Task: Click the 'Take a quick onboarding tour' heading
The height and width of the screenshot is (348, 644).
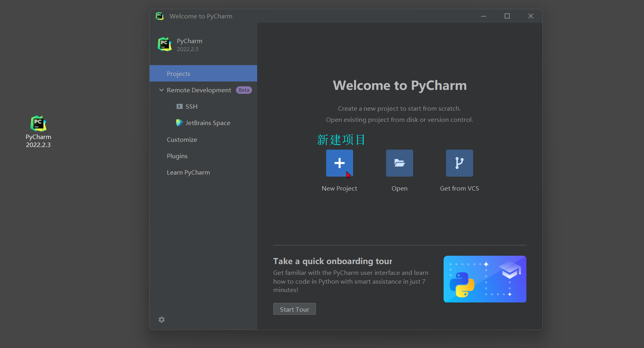Action: click(x=332, y=261)
